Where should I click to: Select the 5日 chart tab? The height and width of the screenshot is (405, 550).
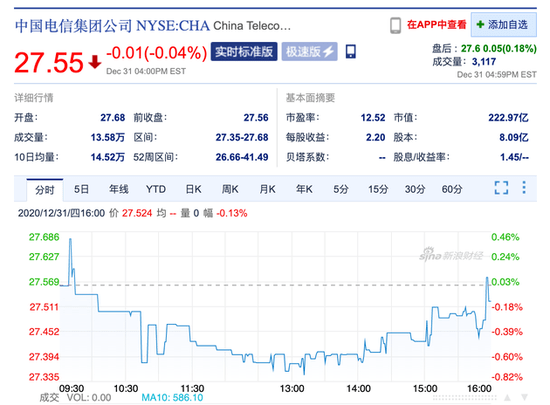(x=81, y=189)
